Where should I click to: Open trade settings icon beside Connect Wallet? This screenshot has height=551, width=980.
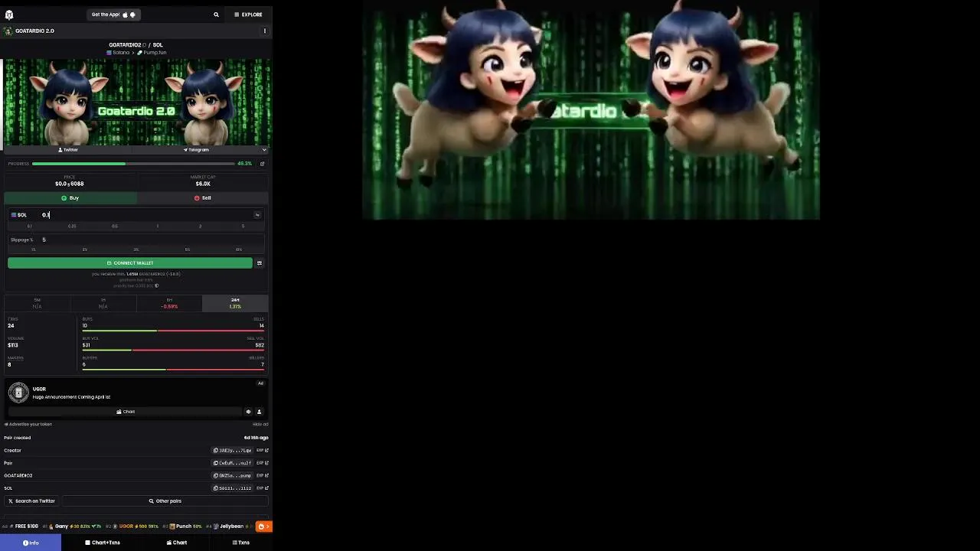coord(260,263)
